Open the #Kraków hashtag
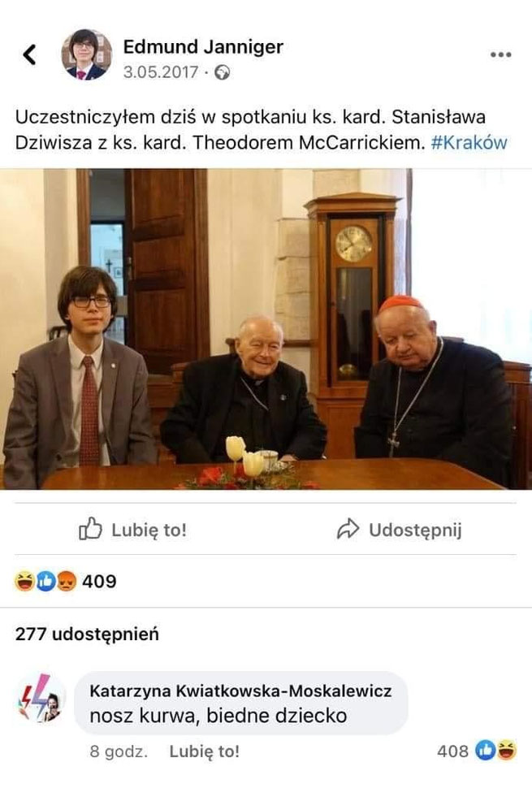Image resolution: width=532 pixels, height=788 pixels. (x=469, y=143)
